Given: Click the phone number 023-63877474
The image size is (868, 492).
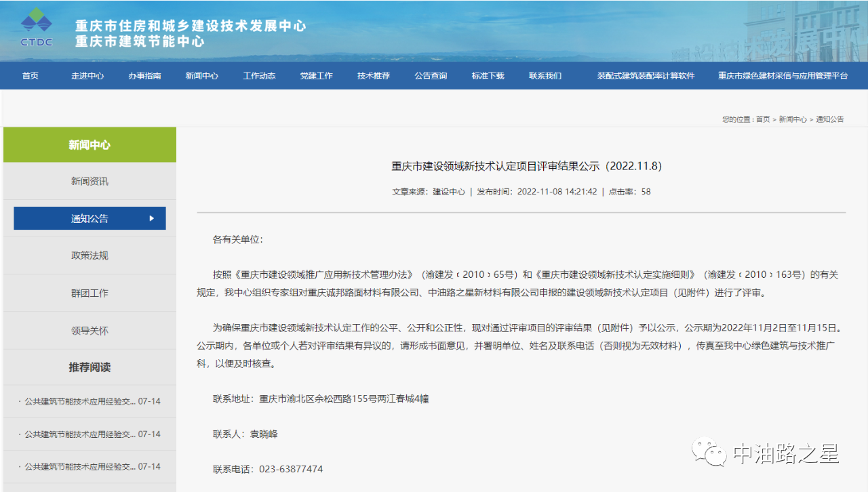Looking at the screenshot, I should [291, 469].
